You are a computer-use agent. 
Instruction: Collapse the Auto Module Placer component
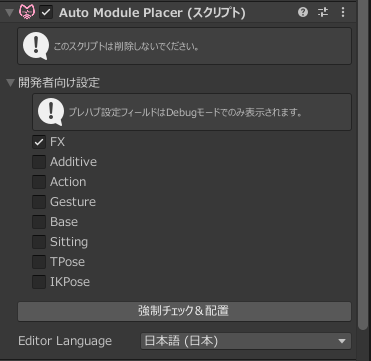pyautogui.click(x=10, y=13)
